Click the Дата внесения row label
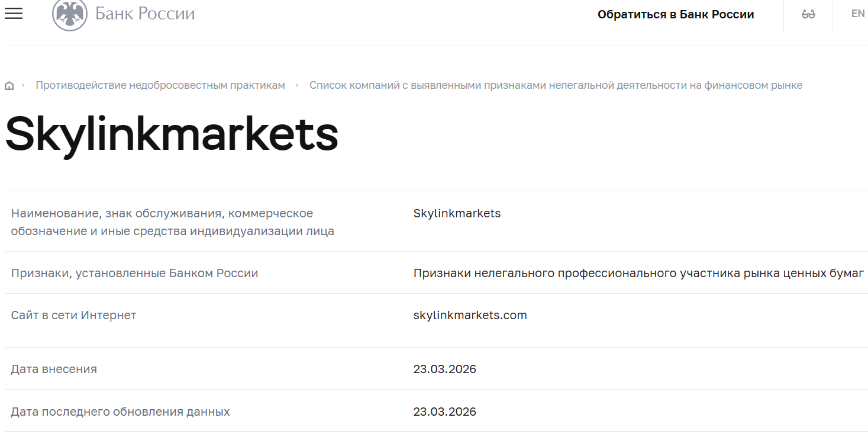The height and width of the screenshot is (440, 868). coord(53,368)
